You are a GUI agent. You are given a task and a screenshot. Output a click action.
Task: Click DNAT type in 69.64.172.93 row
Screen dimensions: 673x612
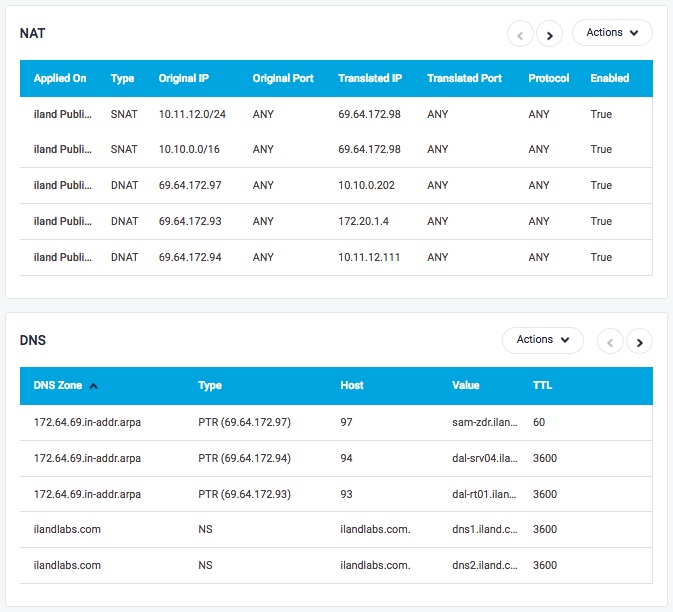(124, 221)
